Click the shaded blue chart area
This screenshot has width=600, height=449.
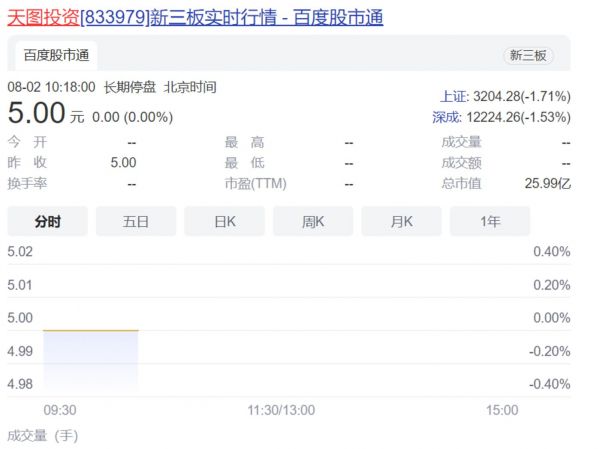90,362
